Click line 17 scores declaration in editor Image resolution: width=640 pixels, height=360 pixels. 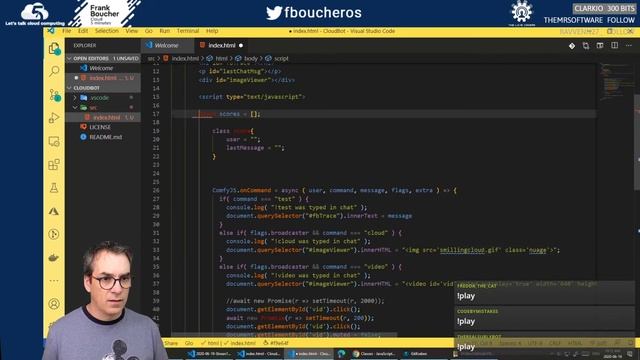229,114
